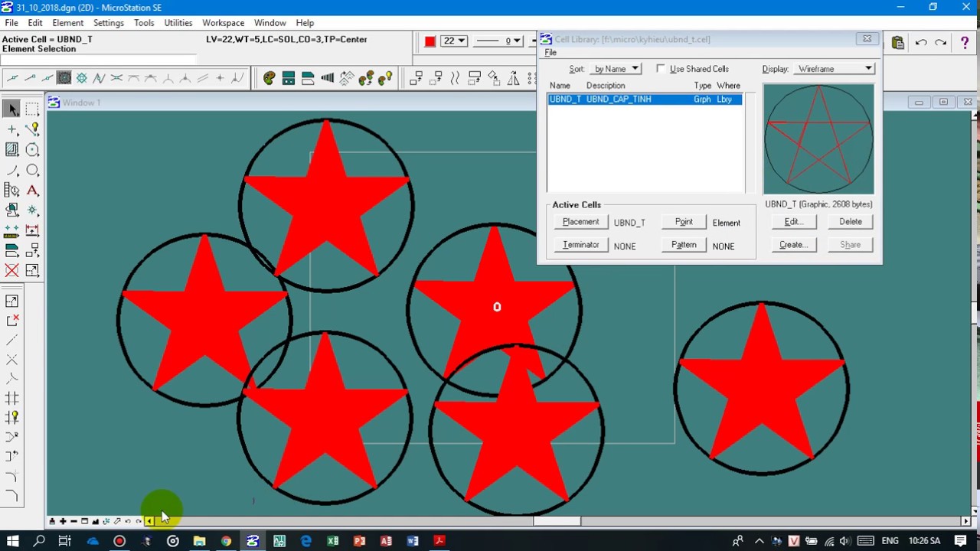Screen dimensions: 980x551
Task: Open the Utilities menu
Action: point(178,23)
